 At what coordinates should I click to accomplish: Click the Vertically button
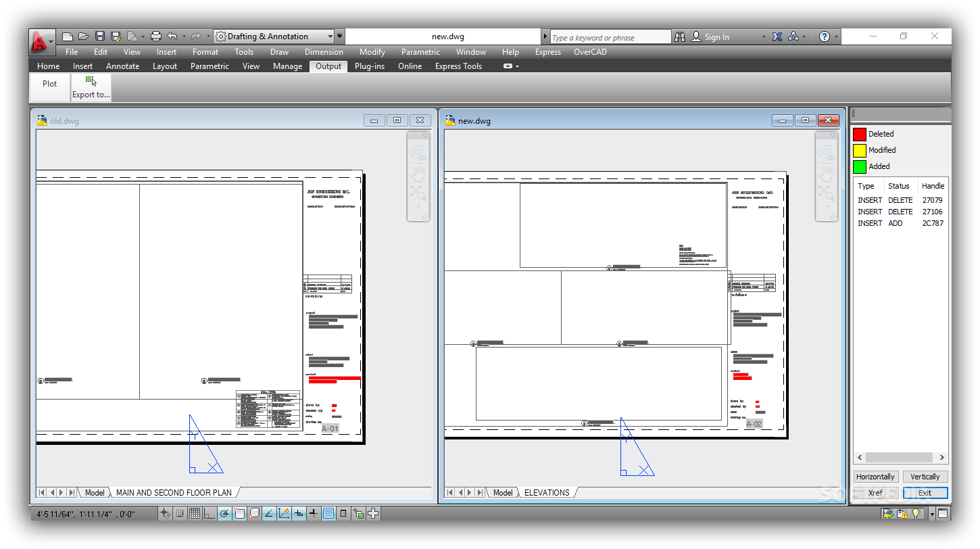pyautogui.click(x=925, y=477)
